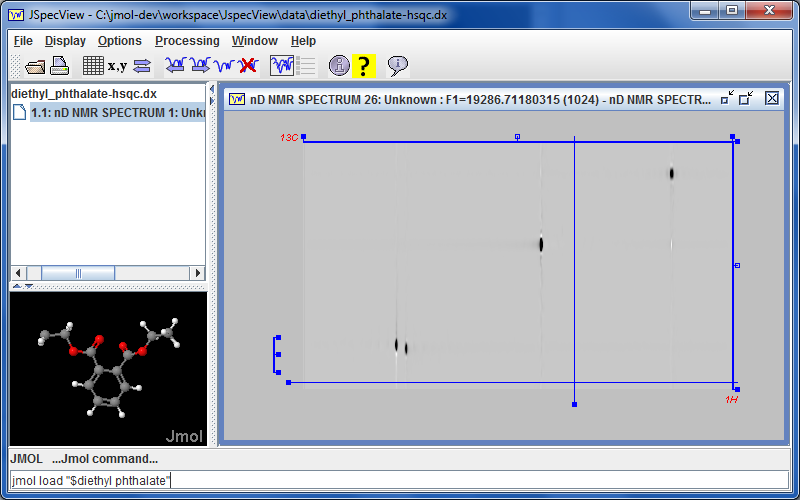Maximize the nD NMR spectrum internal window
Viewport: 800px width, 500px height.
click(746, 98)
